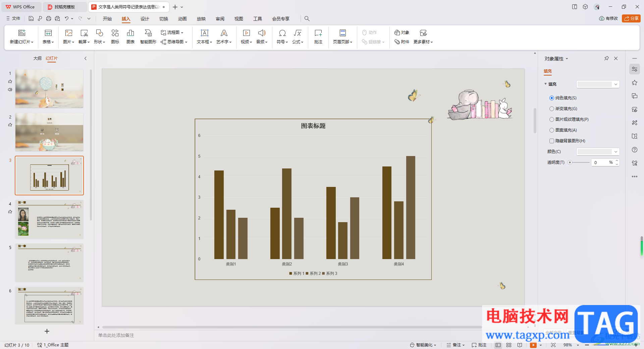Open the Review (审阅) tab
Viewport: 644px width, 349px height.
[220, 19]
